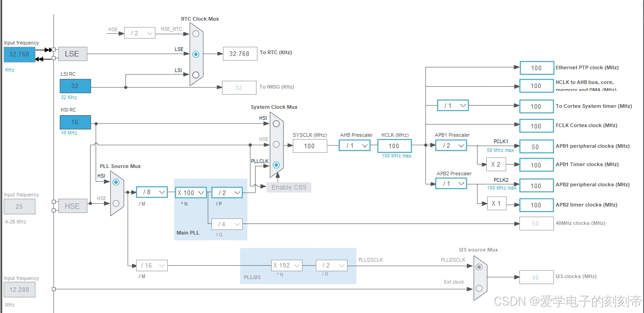Image resolution: width=644 pixels, height=313 pixels.
Task: Click the APB2 timer clocks 100 field
Action: (x=536, y=205)
